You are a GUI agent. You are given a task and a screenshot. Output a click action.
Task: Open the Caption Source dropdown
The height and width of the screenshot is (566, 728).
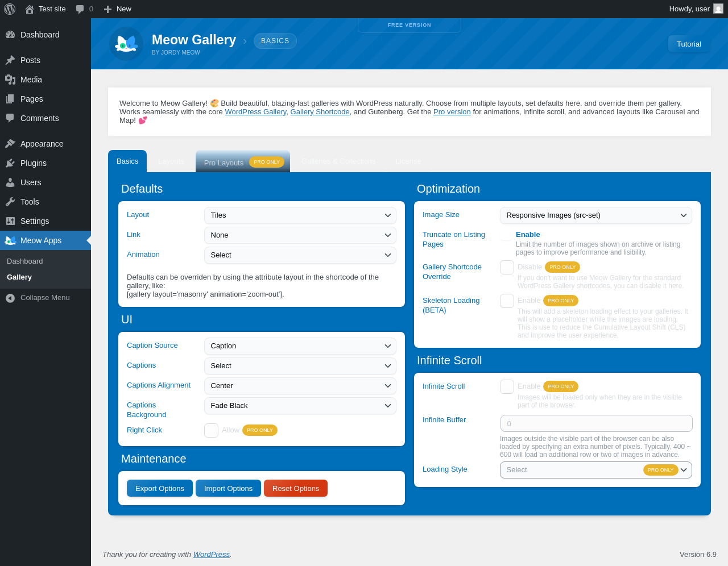(x=300, y=346)
